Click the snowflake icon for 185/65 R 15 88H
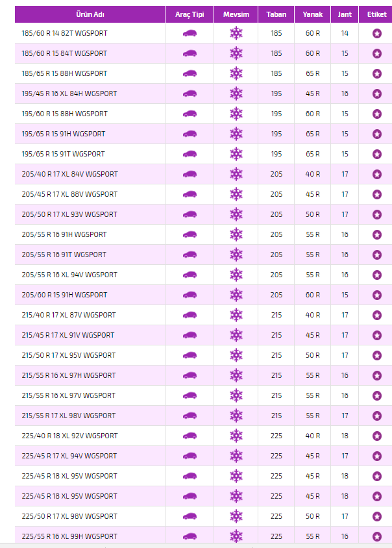This screenshot has width=392, height=548. coord(236,74)
